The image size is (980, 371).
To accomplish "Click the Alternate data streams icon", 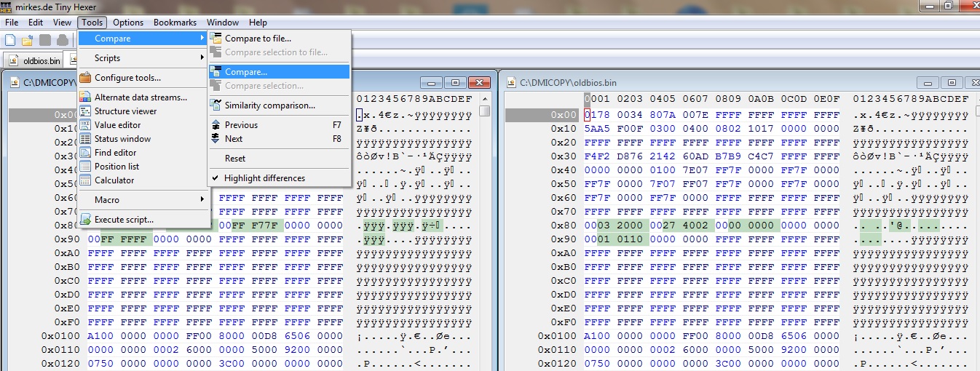I will tap(85, 97).
